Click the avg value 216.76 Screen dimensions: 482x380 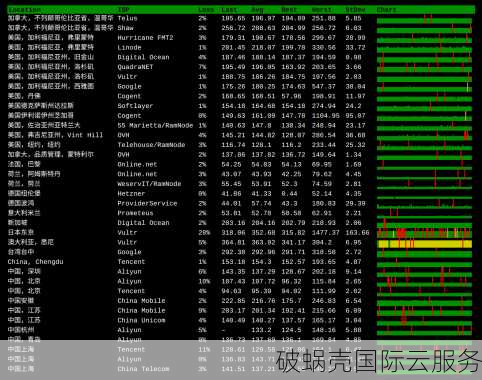coord(263,301)
